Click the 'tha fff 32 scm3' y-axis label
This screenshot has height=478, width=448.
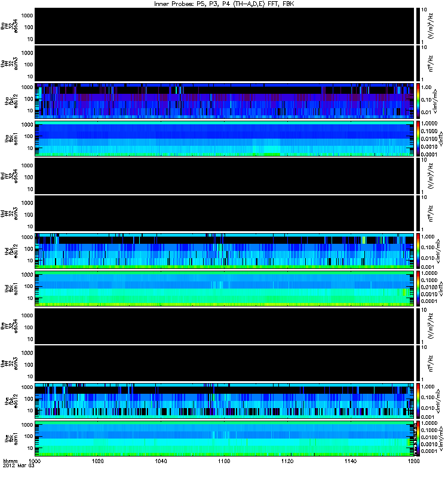click(x=10, y=63)
